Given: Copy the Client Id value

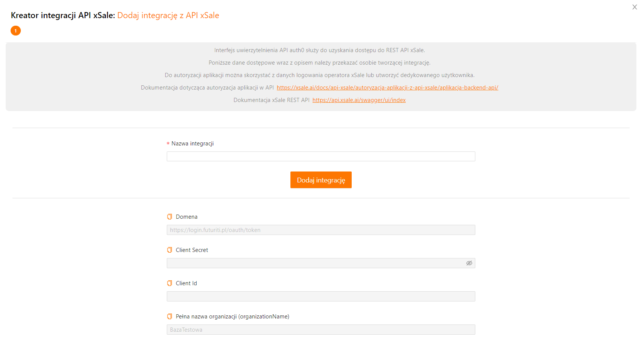Looking at the screenshot, I should point(169,283).
